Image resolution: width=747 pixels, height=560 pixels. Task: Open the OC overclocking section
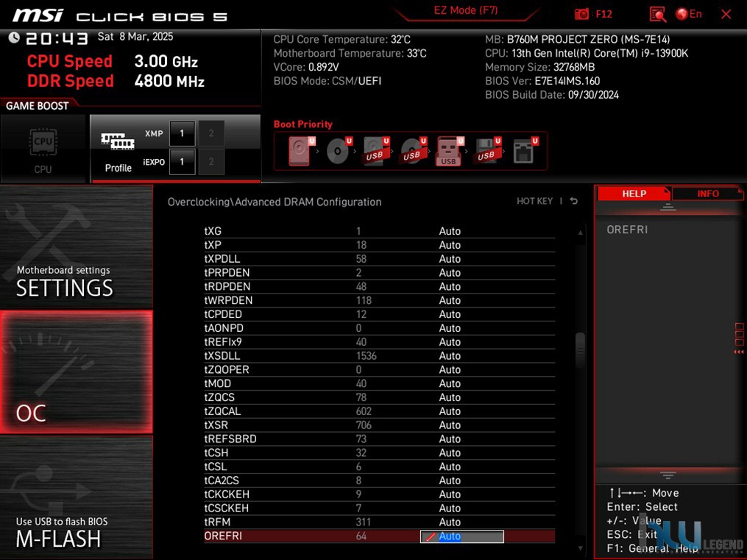pos(77,372)
